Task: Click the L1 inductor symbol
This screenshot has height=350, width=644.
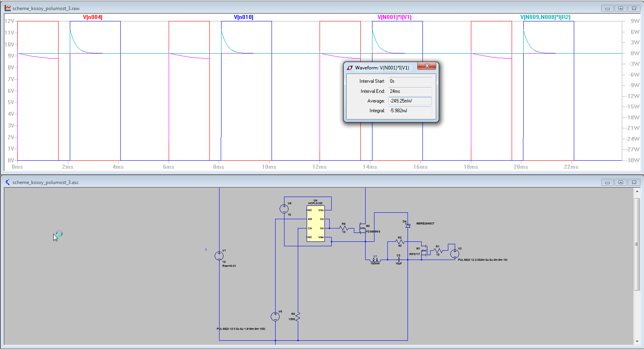Action: (375, 260)
